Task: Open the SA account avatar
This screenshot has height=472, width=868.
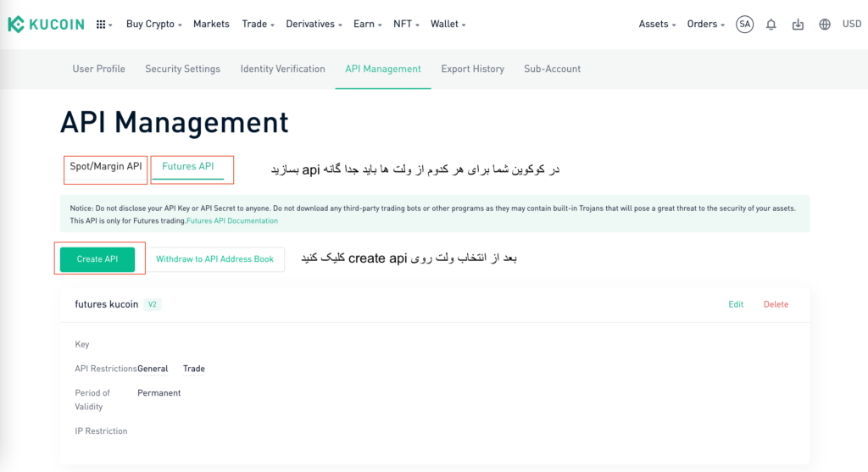Action: point(744,25)
